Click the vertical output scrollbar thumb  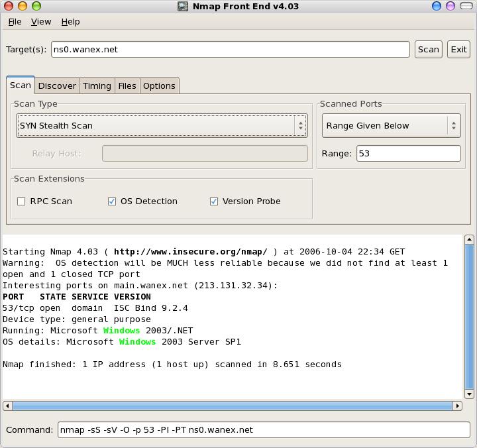pyautogui.click(x=469, y=317)
